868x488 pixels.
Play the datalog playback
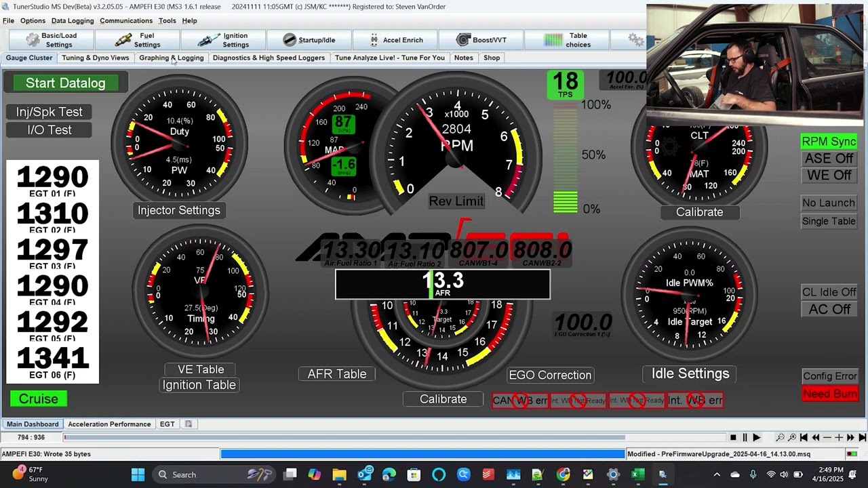pos(757,438)
